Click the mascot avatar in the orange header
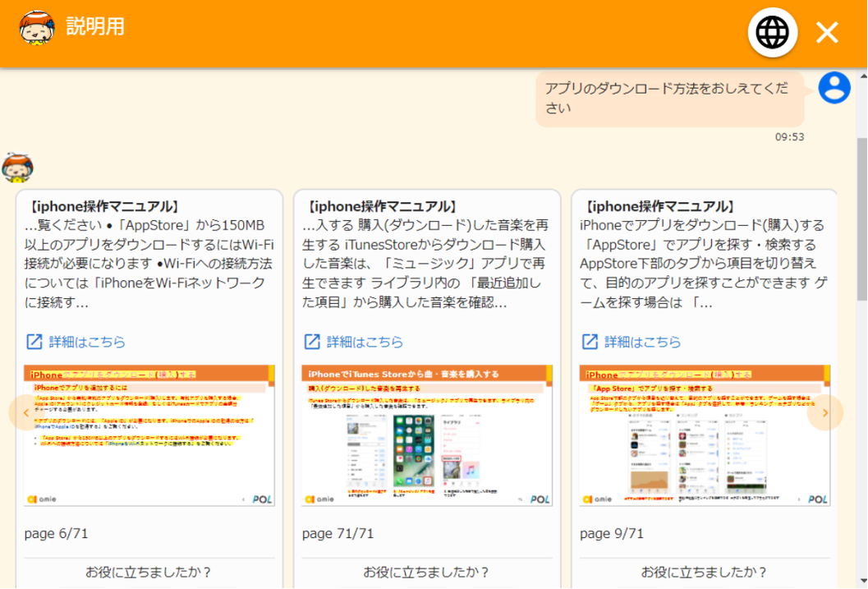The height and width of the screenshot is (589, 868). point(37,28)
